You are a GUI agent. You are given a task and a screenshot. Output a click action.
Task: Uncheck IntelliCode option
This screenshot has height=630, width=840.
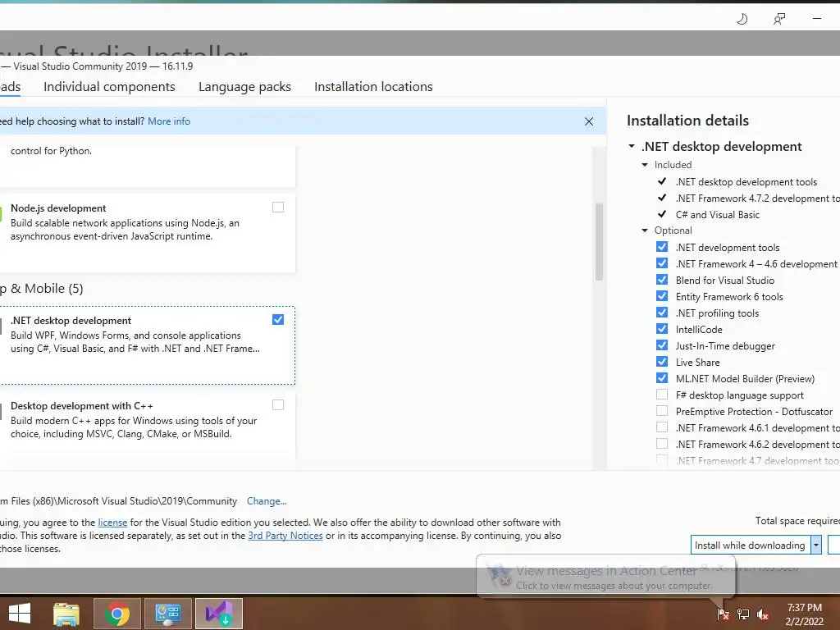point(662,329)
